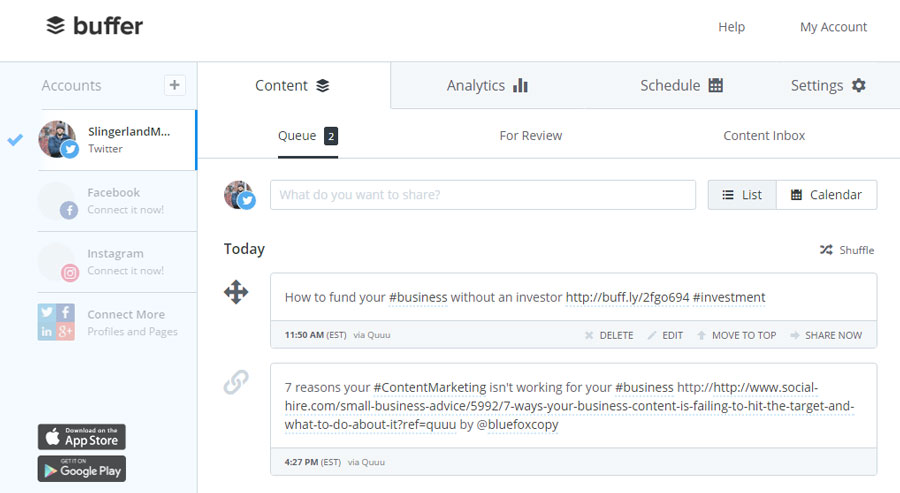Switch to Calendar view
The height and width of the screenshot is (493, 900).
[x=827, y=195]
